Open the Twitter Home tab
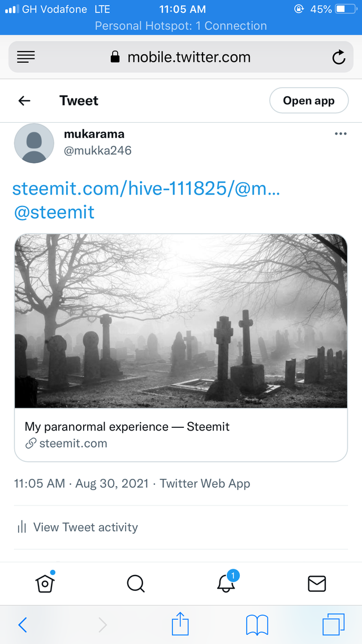This screenshot has height=644, width=362. click(x=45, y=583)
